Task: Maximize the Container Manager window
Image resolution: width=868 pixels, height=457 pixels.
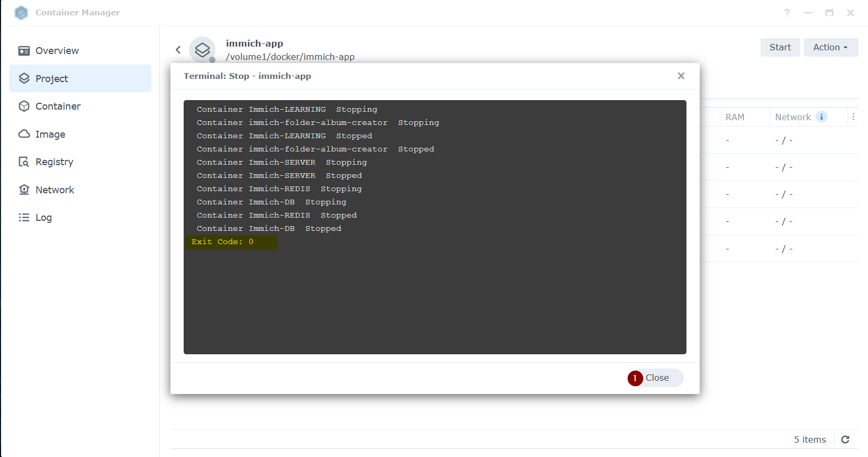Action: pos(829,13)
